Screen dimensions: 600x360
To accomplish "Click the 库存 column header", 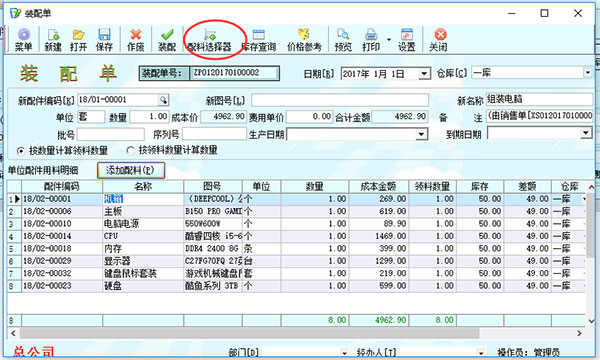I will 480,187.
